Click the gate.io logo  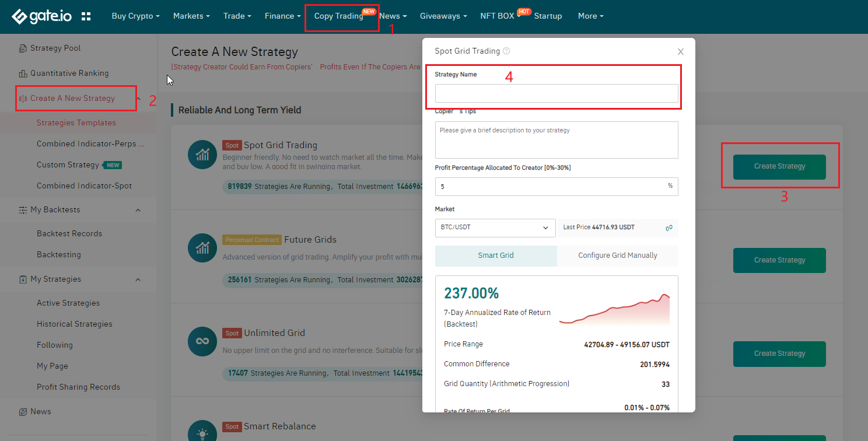41,16
